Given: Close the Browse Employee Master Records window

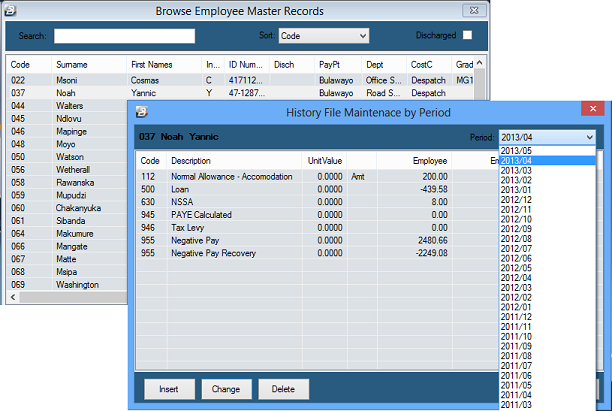Looking at the screenshot, I should click(474, 11).
